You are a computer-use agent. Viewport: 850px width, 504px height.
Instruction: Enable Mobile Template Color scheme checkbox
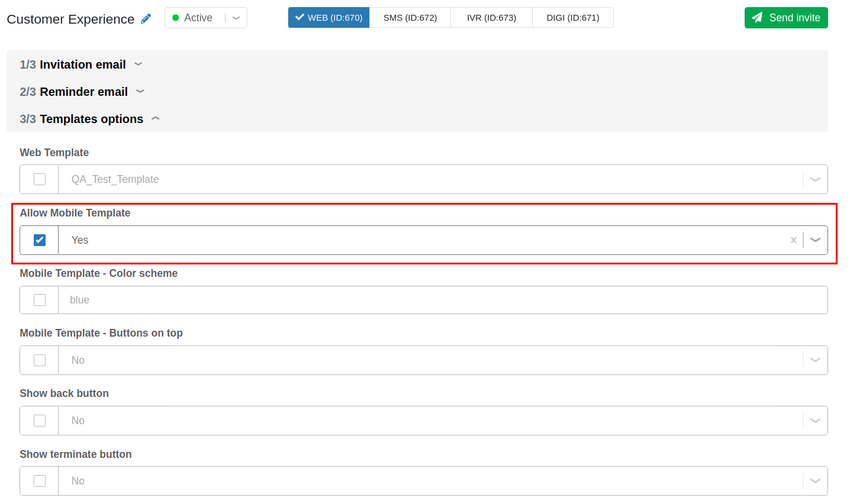40,300
